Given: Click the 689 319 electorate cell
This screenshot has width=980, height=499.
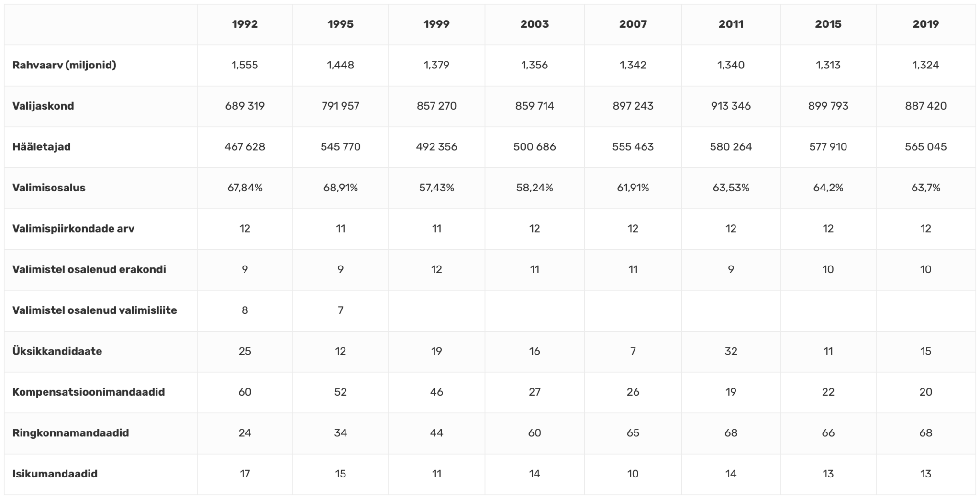Looking at the screenshot, I should 245,106.
